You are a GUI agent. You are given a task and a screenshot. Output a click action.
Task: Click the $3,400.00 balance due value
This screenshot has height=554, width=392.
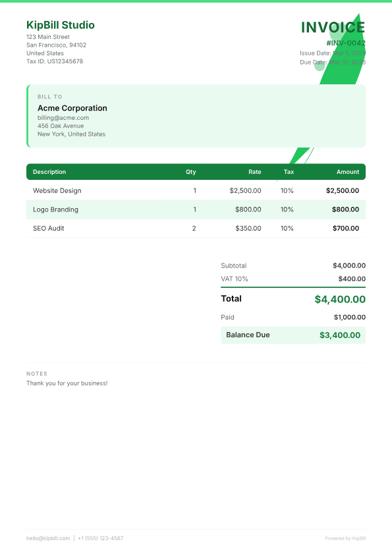coord(340,335)
